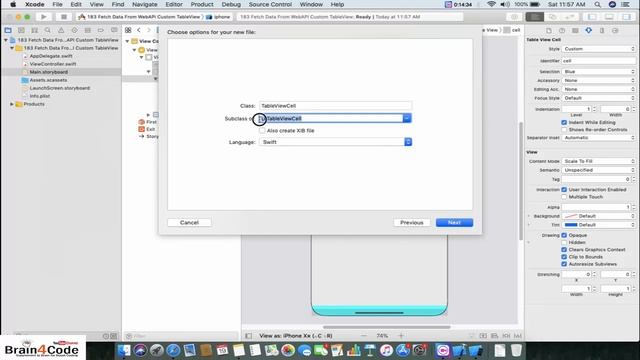Open the Find navigator magnifier icon
The height and width of the screenshot is (360, 640).
[x=48, y=30]
